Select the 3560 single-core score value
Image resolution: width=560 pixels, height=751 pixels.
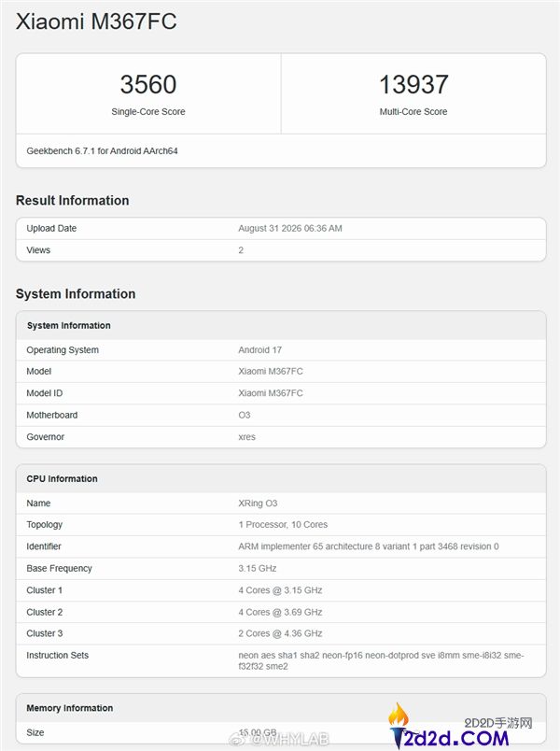pos(148,84)
